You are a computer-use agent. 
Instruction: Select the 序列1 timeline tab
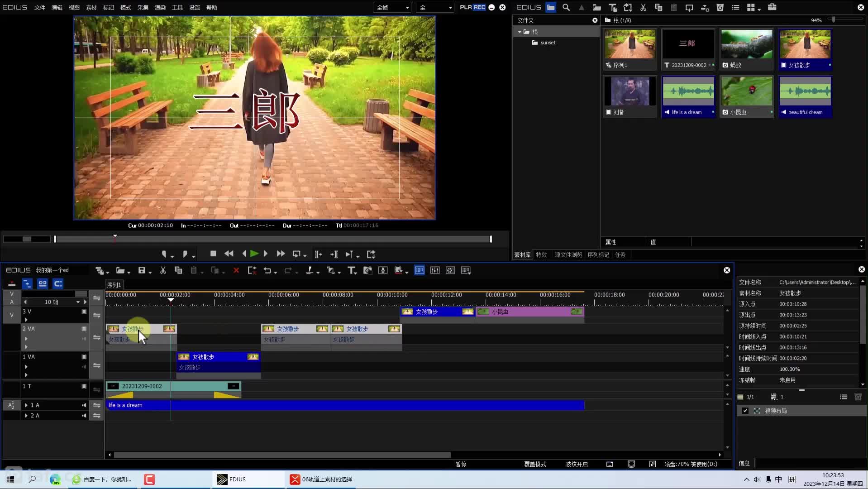tap(114, 285)
